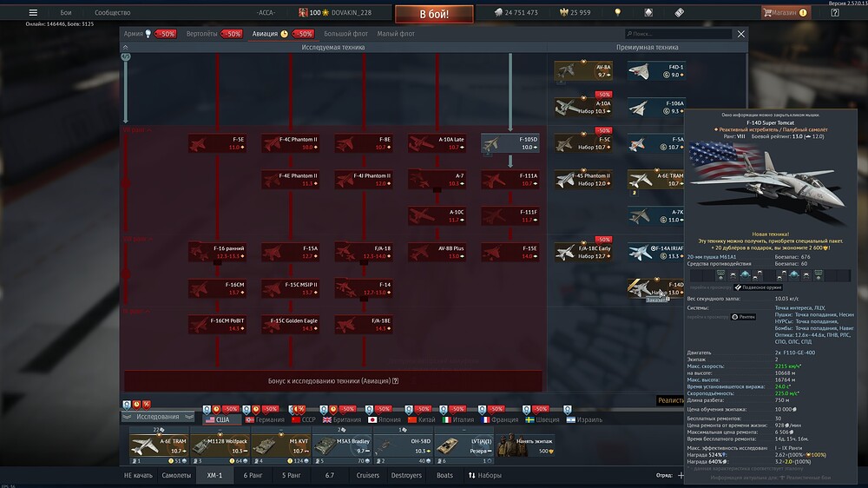This screenshot has height=488, width=868.
Task: Collapse tree with top-left chevron arrow
Action: coord(125,48)
